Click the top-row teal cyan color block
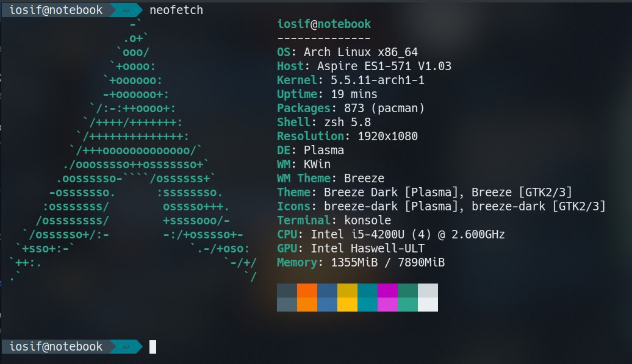 click(x=368, y=290)
